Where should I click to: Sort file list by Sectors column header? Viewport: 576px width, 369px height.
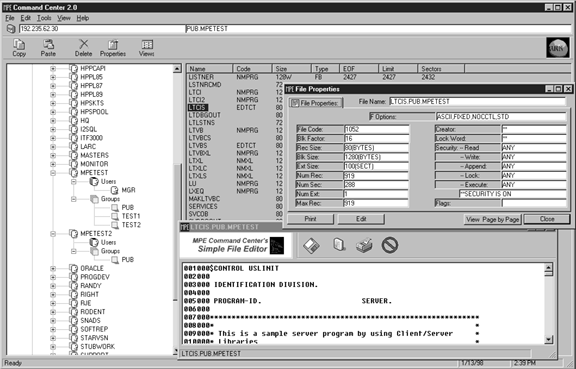pyautogui.click(x=441, y=69)
